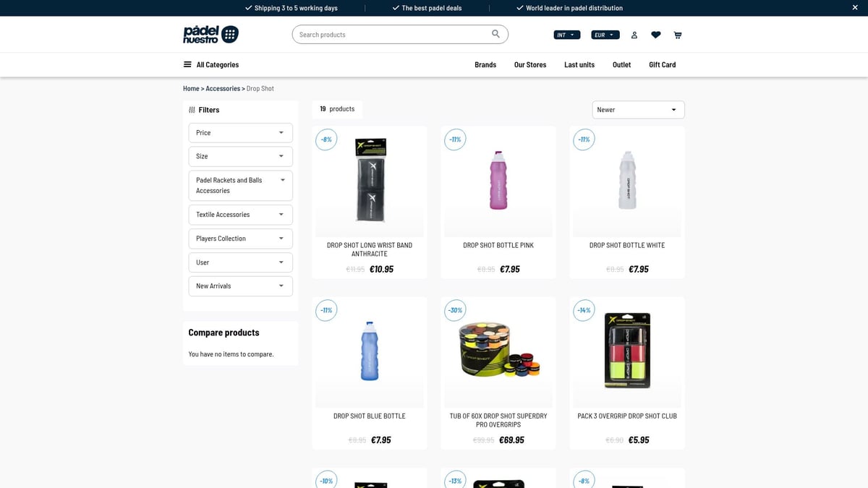
Task: Open the Size filter dropdown
Action: pos(240,156)
